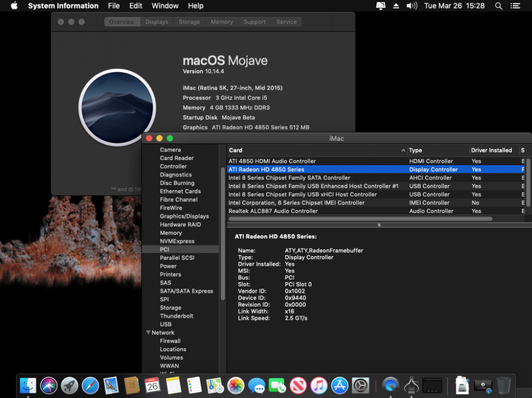Open App Store icon in dock
The image size is (532, 398).
coord(339,386)
